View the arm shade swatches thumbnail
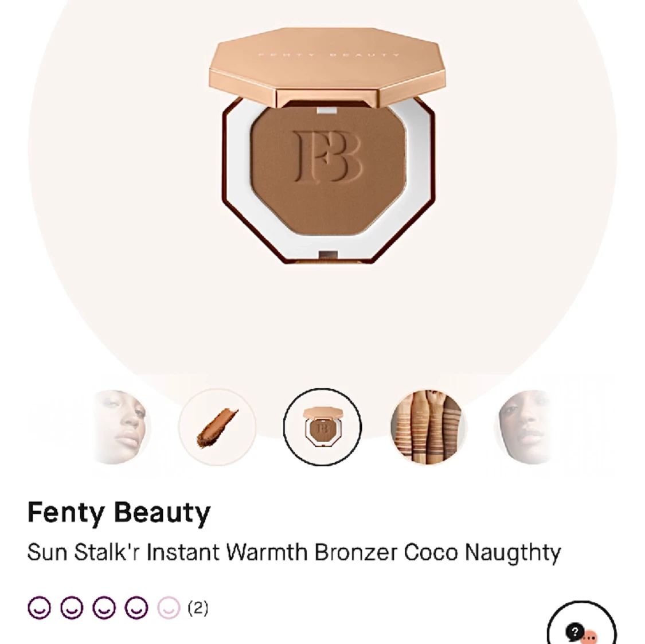The image size is (645, 644). pyautogui.click(x=428, y=427)
